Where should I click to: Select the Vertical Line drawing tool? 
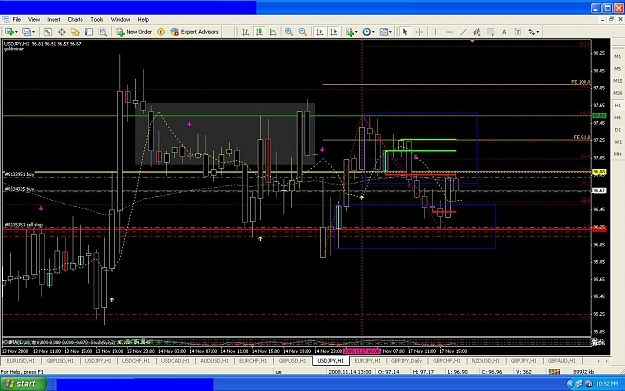pos(435,32)
